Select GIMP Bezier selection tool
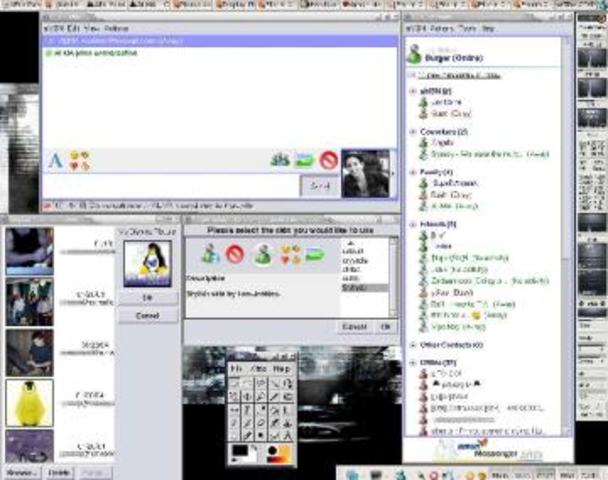Screen dimensions: 608x480 click(x=288, y=383)
